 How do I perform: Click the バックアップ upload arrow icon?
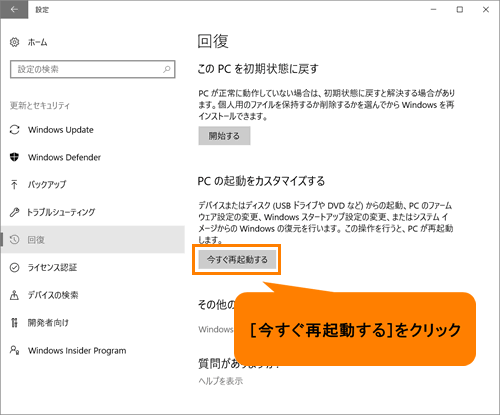tap(14, 184)
